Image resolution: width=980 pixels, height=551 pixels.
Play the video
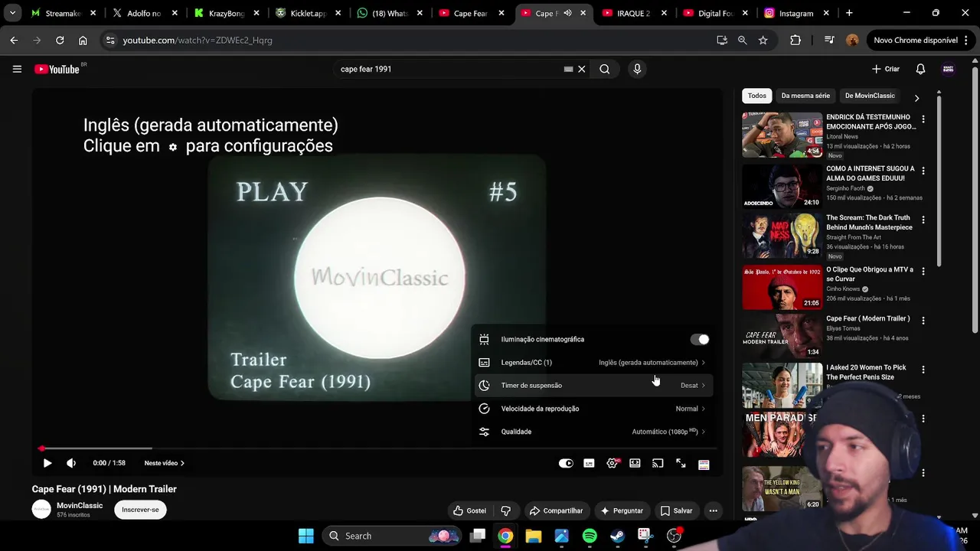[47, 463]
